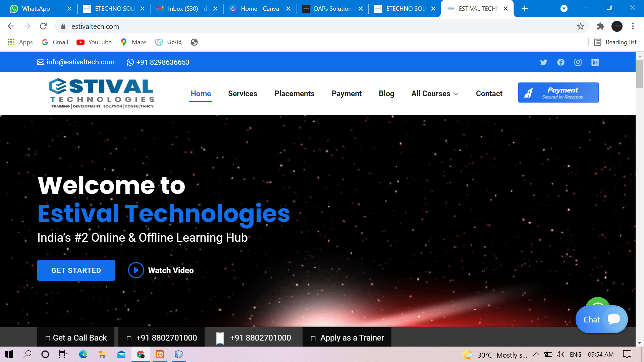Viewport: 644px width, 362px height.
Task: Close the WhatsApp tab
Action: tap(69, 9)
